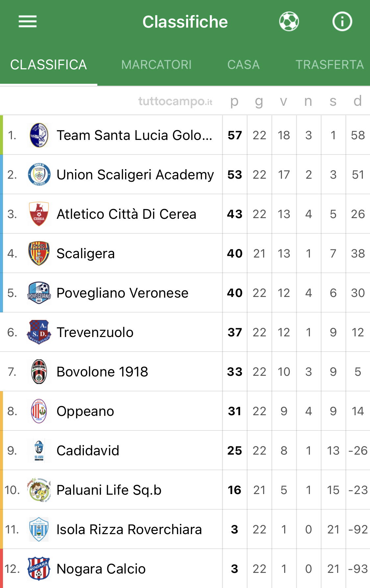
Task: Tap the Trevenzuolo team crest
Action: pos(39,332)
